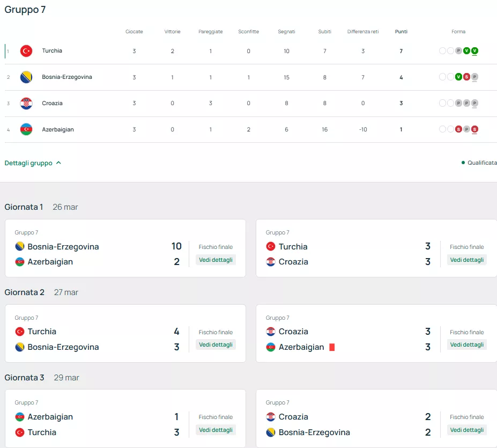View details of Croazia vs Azerbaigian match
Screen dimensions: 497x448
(467, 344)
